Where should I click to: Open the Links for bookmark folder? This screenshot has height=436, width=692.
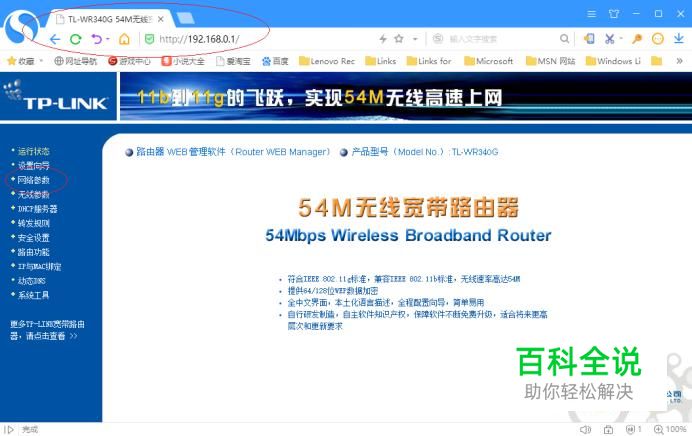429,61
